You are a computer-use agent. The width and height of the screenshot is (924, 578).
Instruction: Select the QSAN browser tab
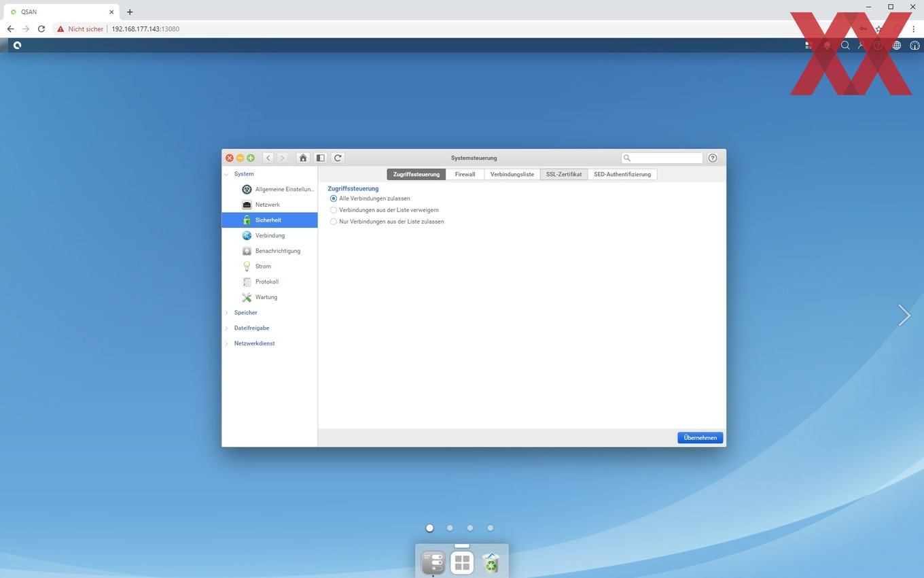[61, 12]
